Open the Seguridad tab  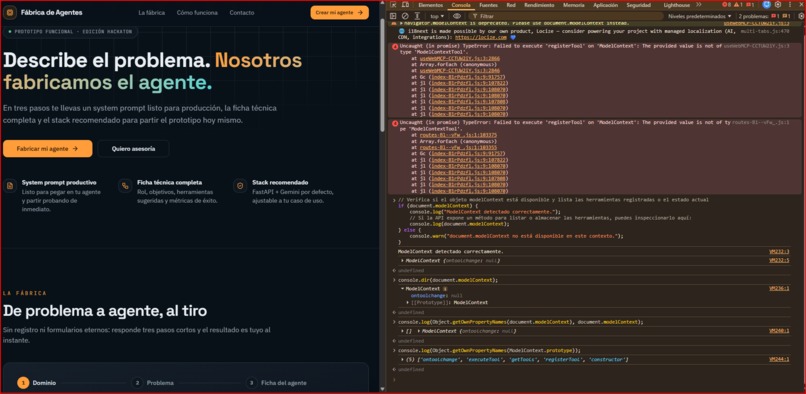[638, 5]
